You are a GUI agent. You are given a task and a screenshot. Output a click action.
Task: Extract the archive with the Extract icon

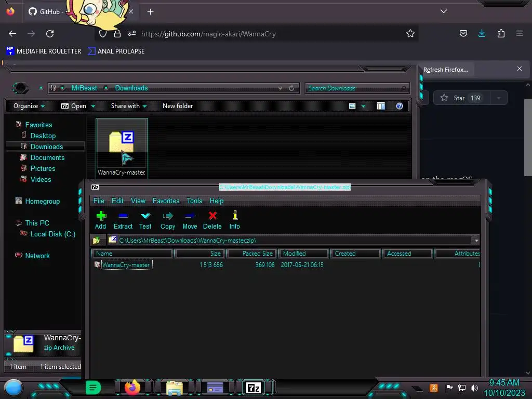point(123,220)
